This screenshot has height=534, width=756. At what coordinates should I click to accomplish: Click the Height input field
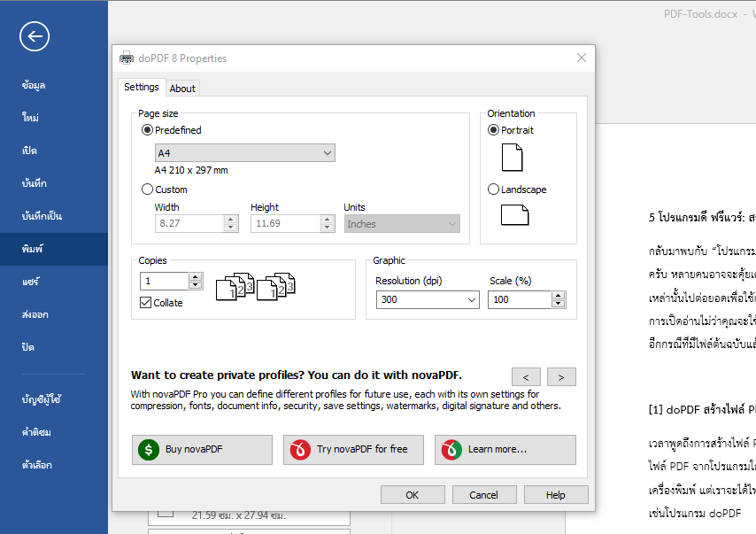[x=285, y=223]
